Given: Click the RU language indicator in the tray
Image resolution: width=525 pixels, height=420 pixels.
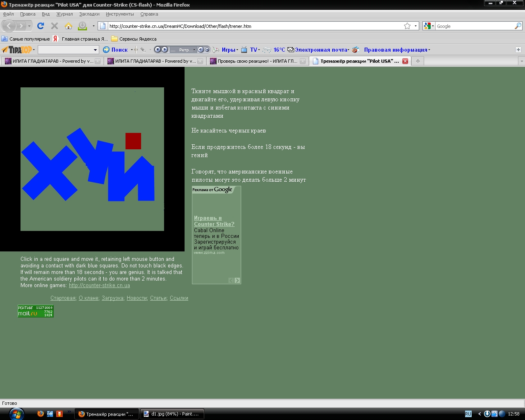Looking at the screenshot, I should pos(468,414).
